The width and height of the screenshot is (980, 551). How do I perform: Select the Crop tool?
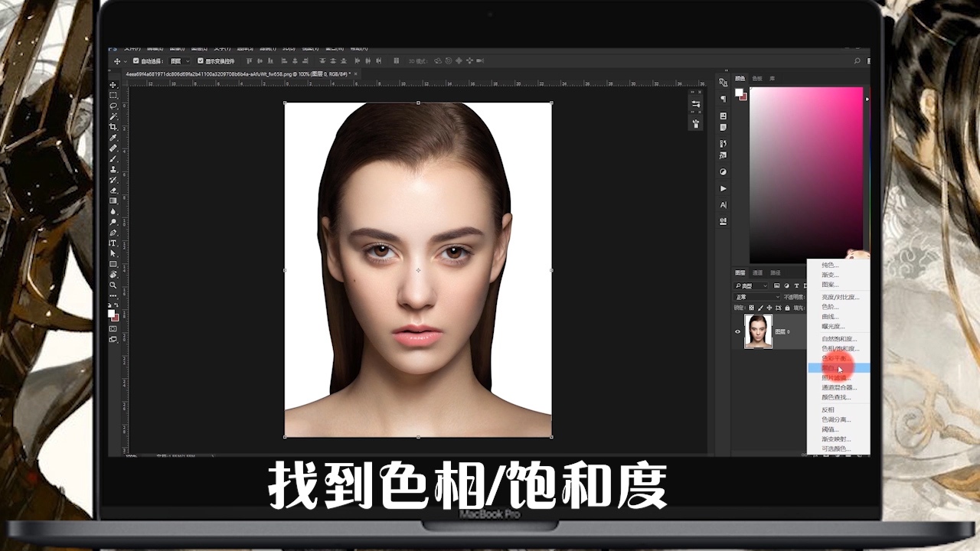[x=113, y=127]
